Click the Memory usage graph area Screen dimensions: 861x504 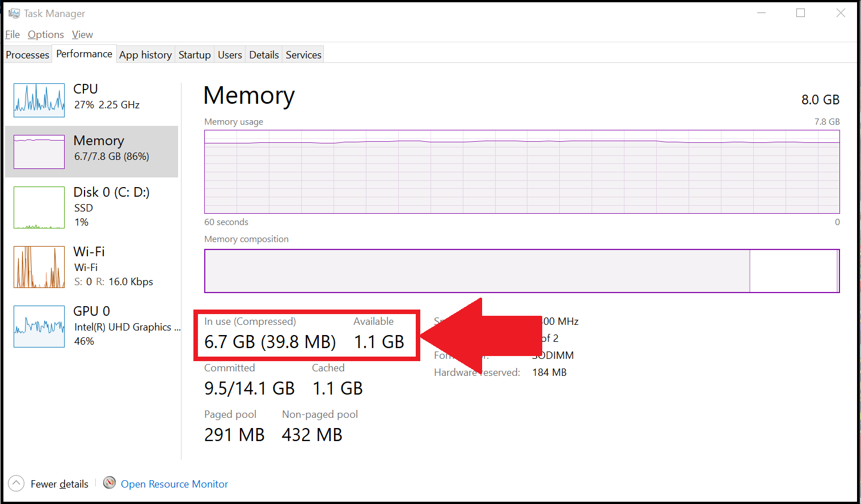522,172
